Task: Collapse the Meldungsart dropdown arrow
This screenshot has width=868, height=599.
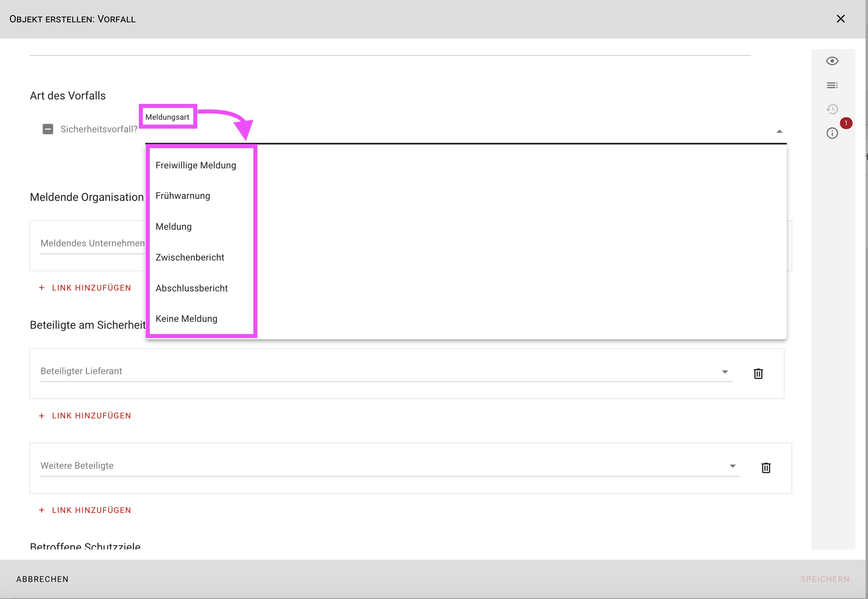Action: click(779, 131)
